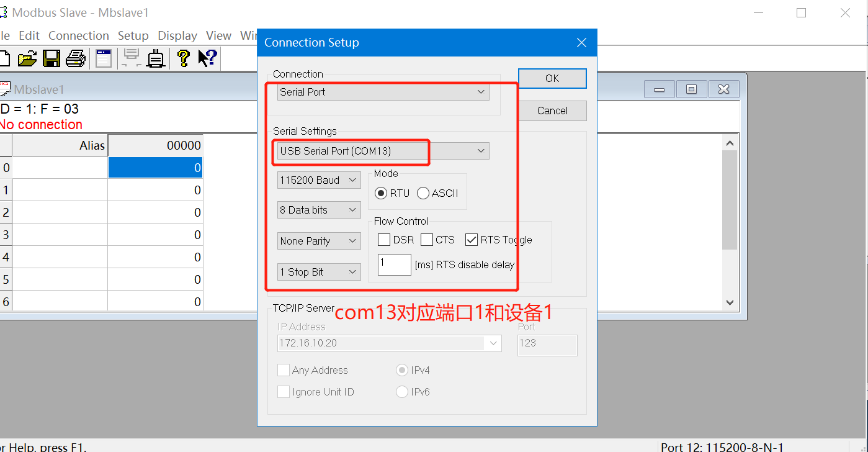Click the RTS disable delay input field

(395, 264)
